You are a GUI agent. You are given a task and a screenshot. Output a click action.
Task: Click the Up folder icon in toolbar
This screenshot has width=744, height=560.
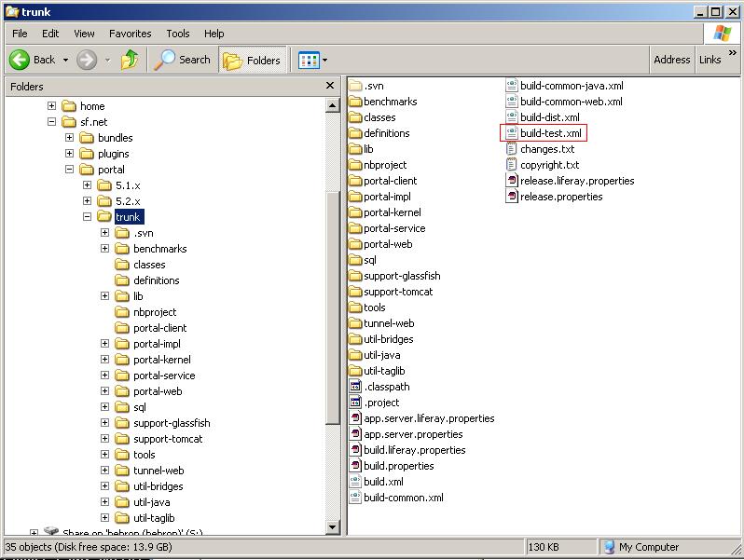tap(130, 60)
